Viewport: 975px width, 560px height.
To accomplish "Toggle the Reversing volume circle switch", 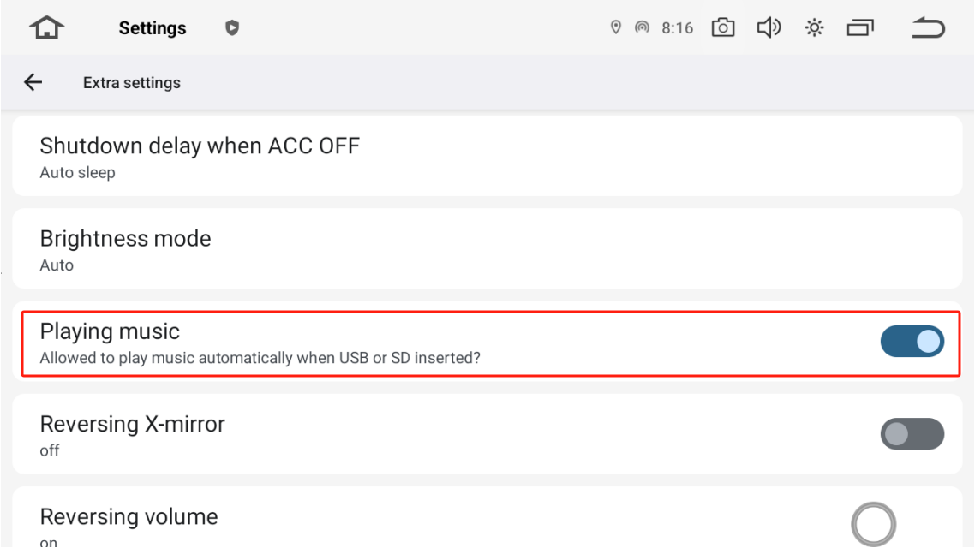I will [x=873, y=524].
